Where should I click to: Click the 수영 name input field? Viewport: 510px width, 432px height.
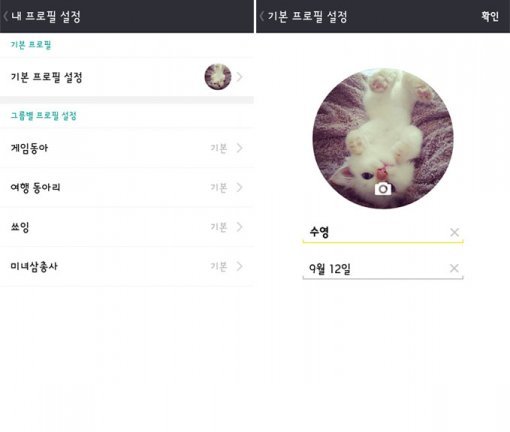coord(383,232)
